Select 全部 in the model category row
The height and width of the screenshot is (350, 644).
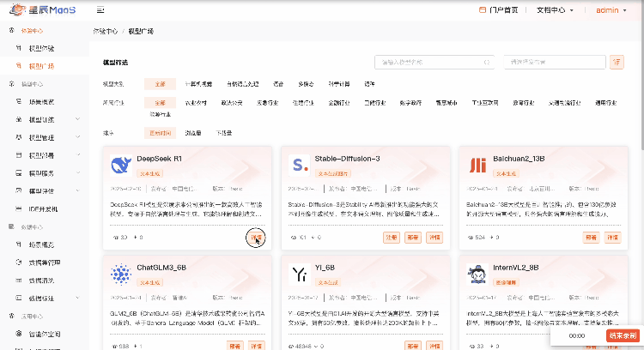click(x=161, y=84)
